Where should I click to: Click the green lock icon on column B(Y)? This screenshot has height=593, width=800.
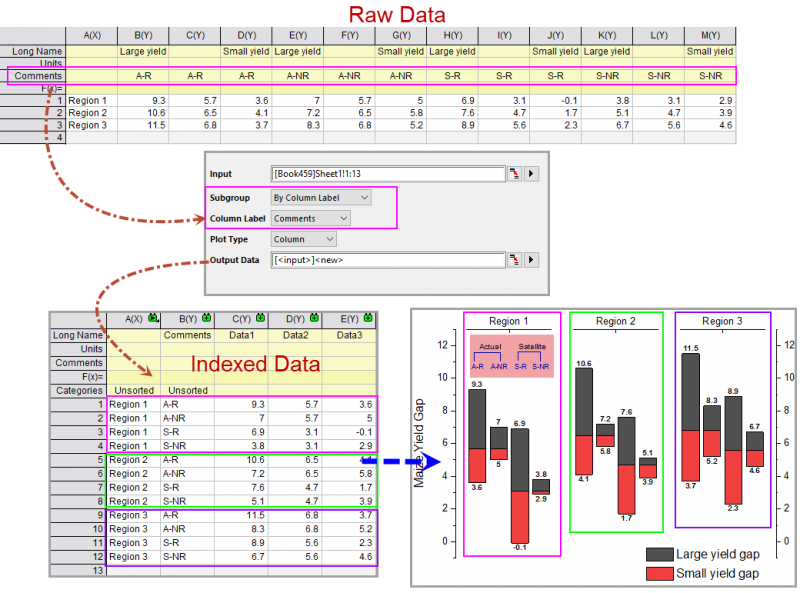pos(206,319)
